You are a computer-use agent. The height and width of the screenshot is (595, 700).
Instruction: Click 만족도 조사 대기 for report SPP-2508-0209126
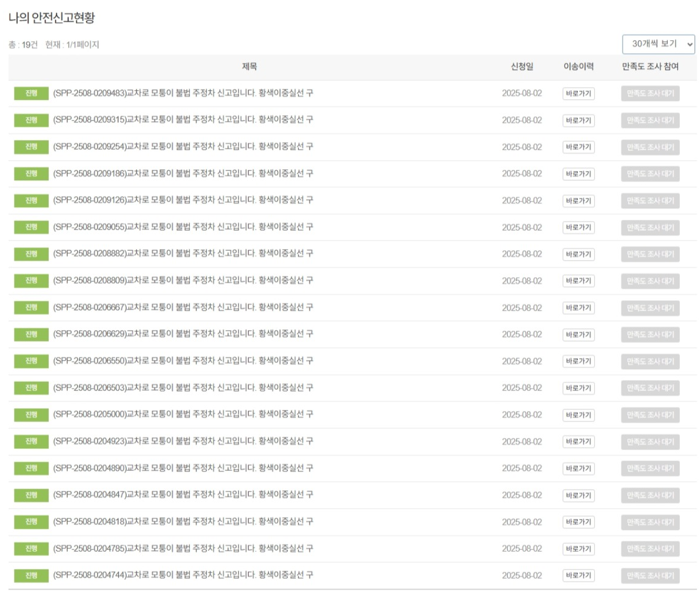[650, 200]
